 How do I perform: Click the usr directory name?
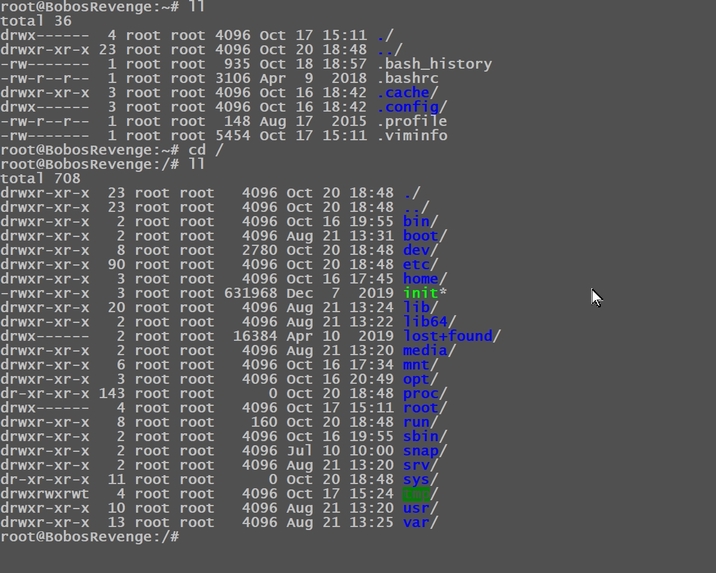(x=416, y=508)
